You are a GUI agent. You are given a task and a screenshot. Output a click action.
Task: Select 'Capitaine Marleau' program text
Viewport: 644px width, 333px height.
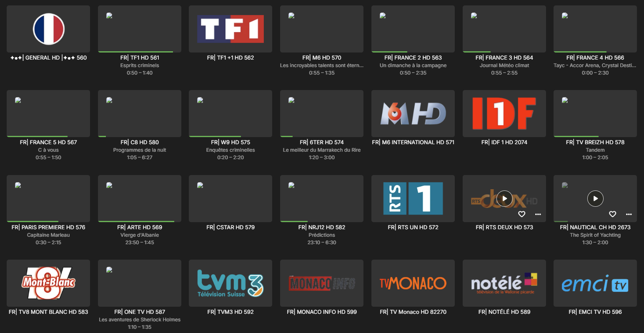pyautogui.click(x=48, y=235)
